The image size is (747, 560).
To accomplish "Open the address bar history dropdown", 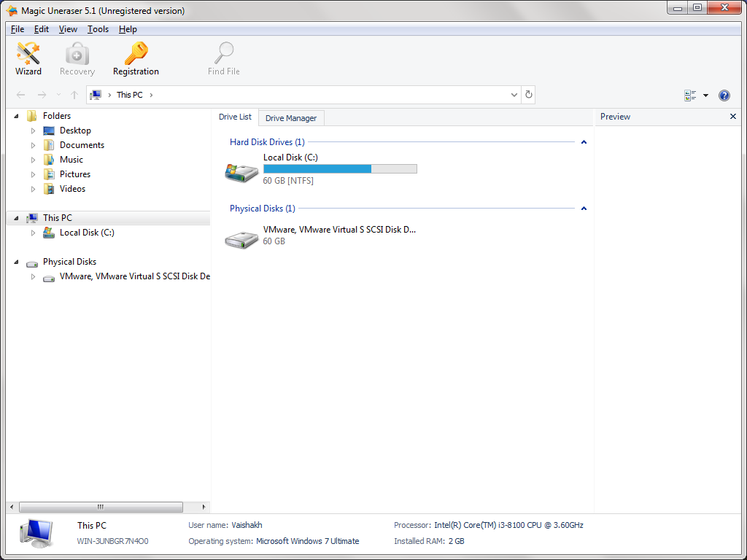I will [514, 95].
